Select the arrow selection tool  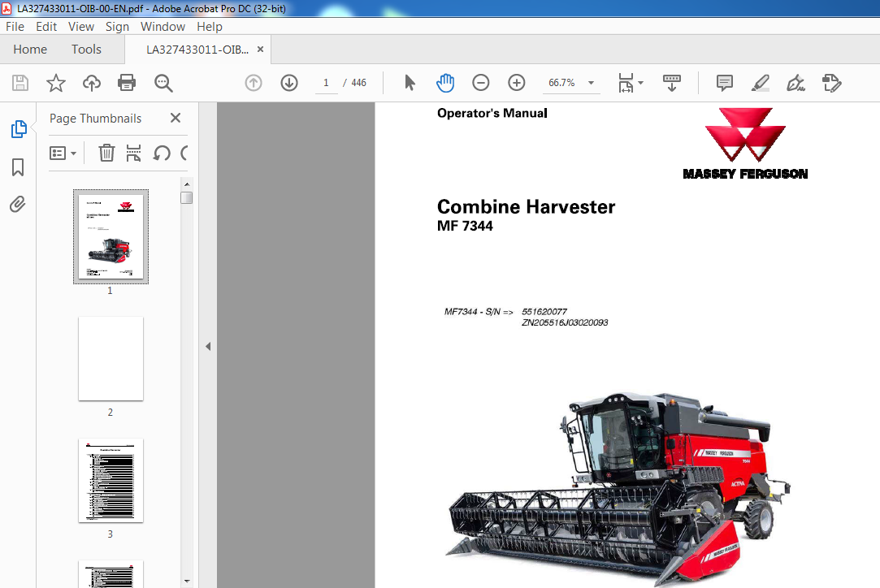(410, 83)
